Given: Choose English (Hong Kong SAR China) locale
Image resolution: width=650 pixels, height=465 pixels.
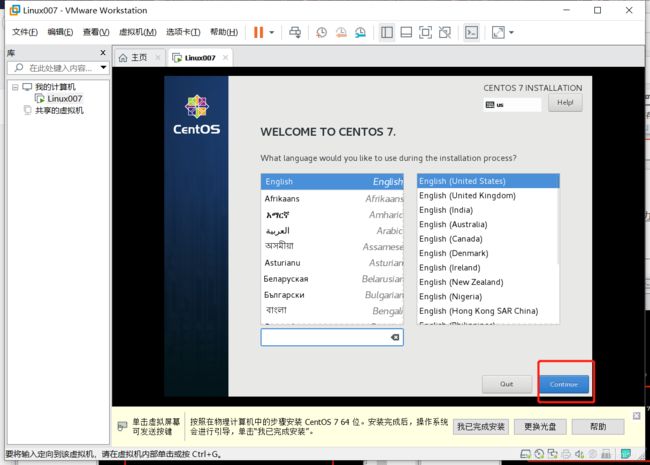Looking at the screenshot, I should pyautogui.click(x=488, y=311).
